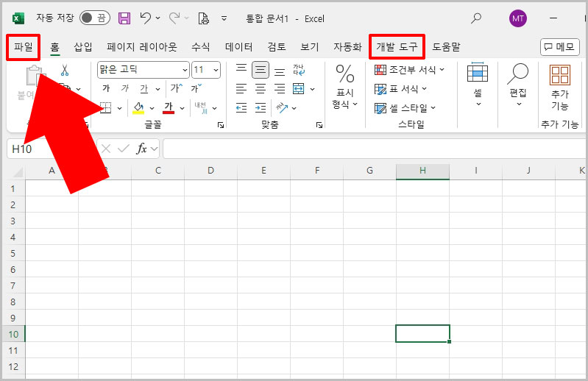Expand borders dropdown arrow

coord(120,108)
